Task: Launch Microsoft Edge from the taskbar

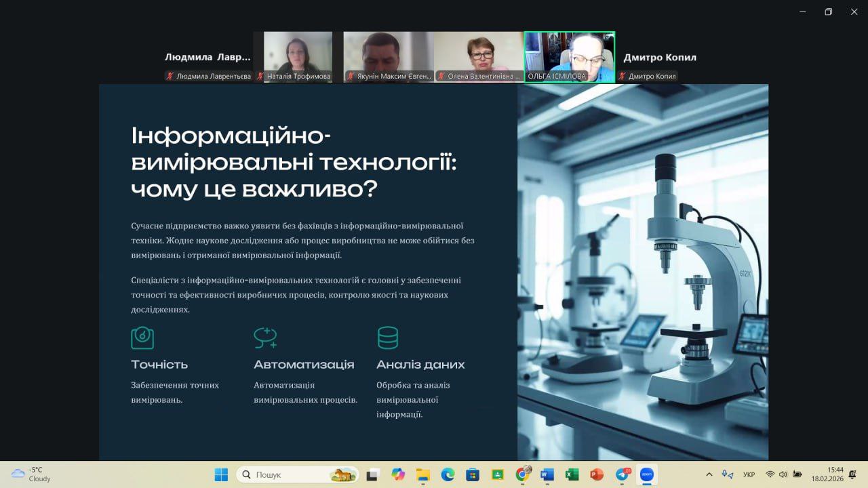Action: pyautogui.click(x=448, y=474)
